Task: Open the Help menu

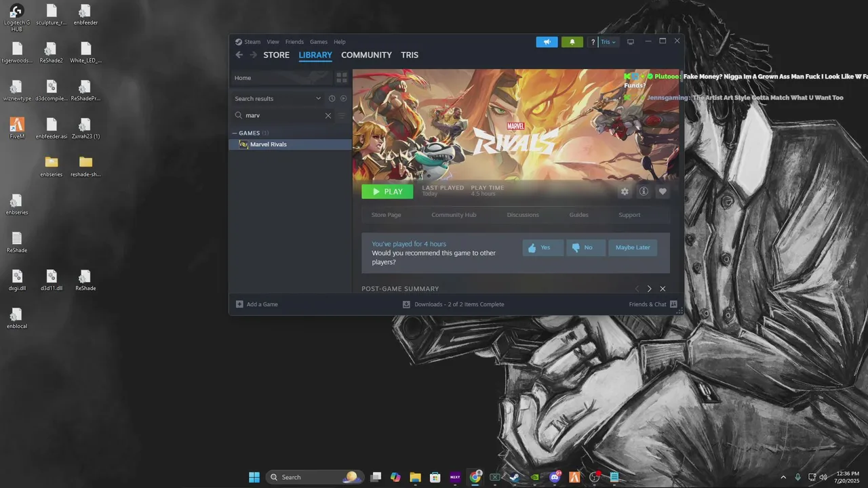Action: click(x=340, y=42)
